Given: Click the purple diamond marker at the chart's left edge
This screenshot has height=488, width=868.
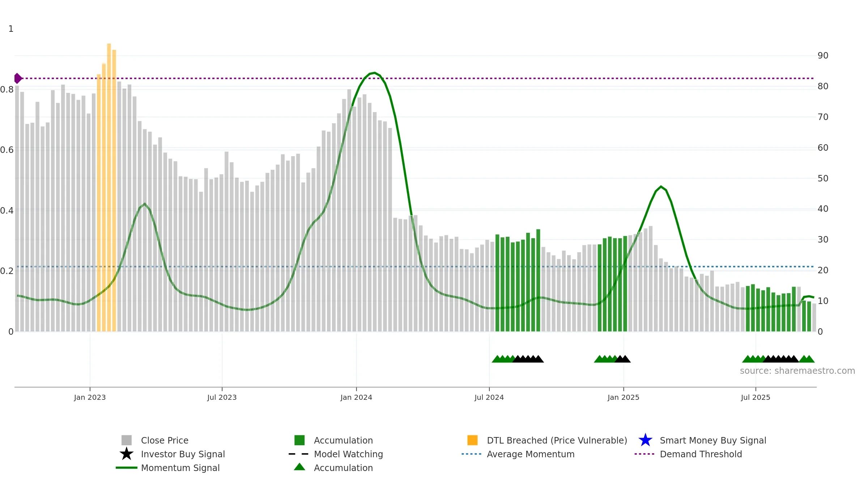Looking at the screenshot, I should pyautogui.click(x=18, y=78).
